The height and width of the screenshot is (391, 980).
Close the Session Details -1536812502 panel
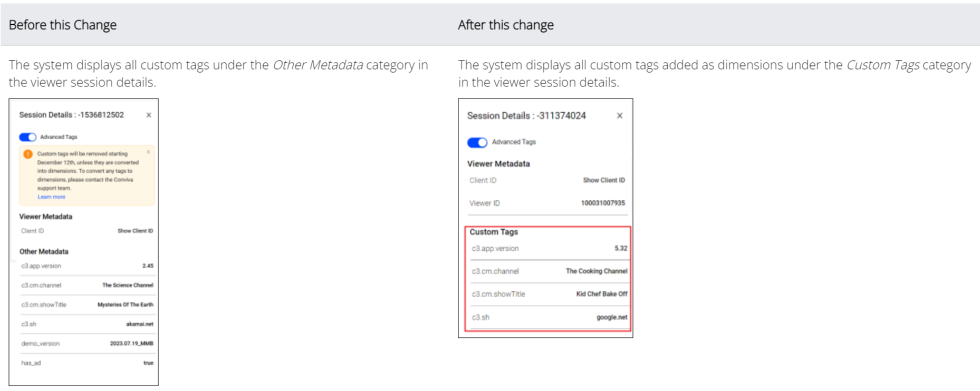click(149, 115)
